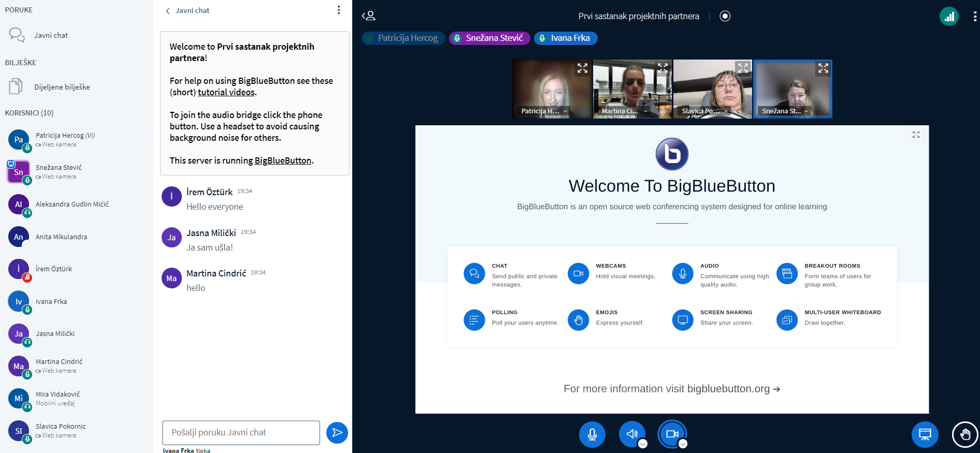Image resolution: width=980 pixels, height=453 pixels.
Task: Leave audio with speaker button
Action: [x=632, y=434]
